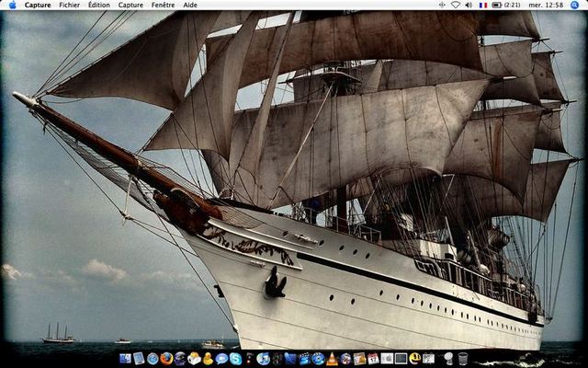Open the blue disc icon in Dock

pyautogui.click(x=318, y=359)
